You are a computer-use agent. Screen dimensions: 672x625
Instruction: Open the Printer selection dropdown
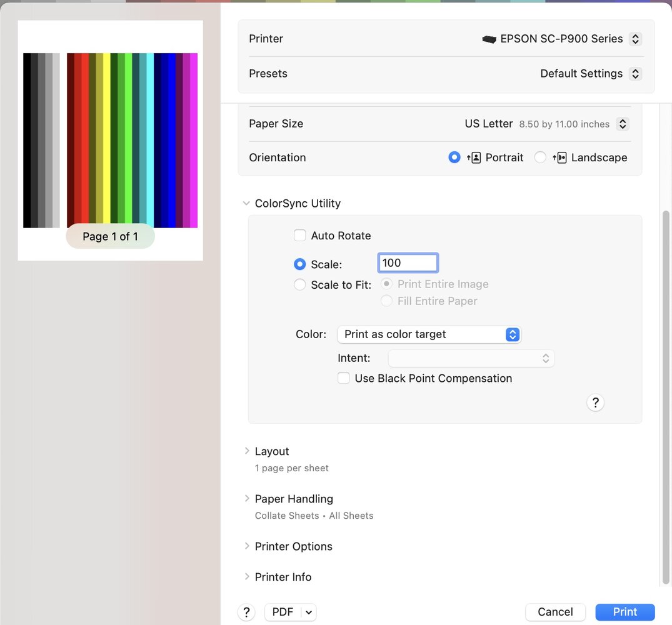(635, 39)
